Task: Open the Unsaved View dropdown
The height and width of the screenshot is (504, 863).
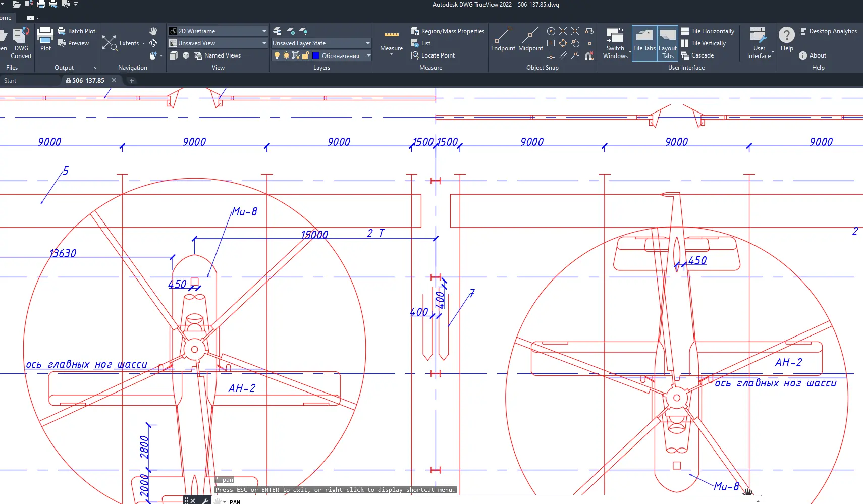Action: [218, 43]
